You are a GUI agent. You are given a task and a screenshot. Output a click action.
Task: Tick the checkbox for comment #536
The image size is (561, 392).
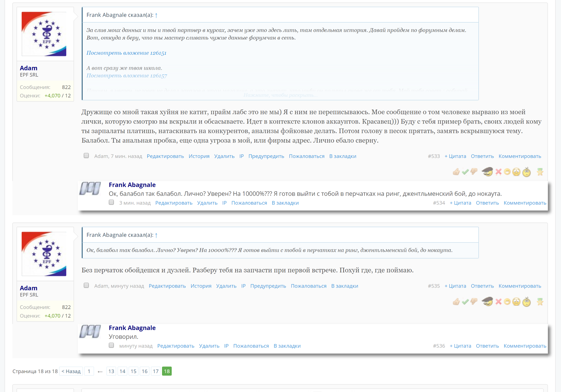pyautogui.click(x=111, y=345)
